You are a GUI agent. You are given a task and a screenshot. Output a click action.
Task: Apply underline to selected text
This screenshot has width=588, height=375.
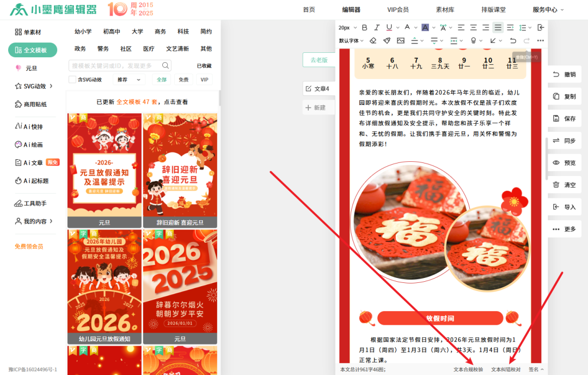389,27
